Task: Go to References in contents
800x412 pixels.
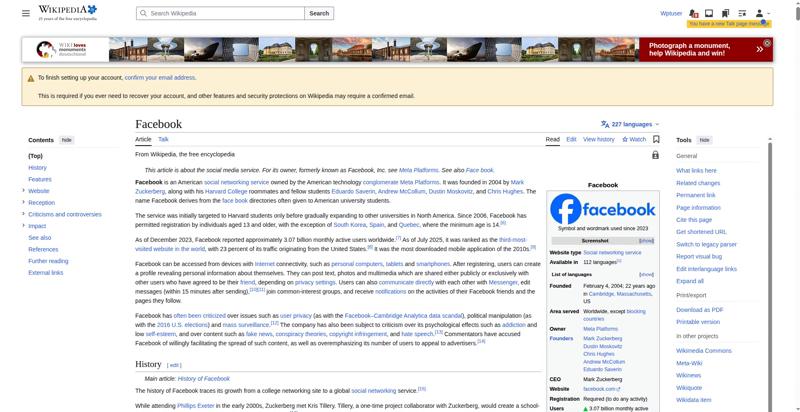Action: (43, 249)
